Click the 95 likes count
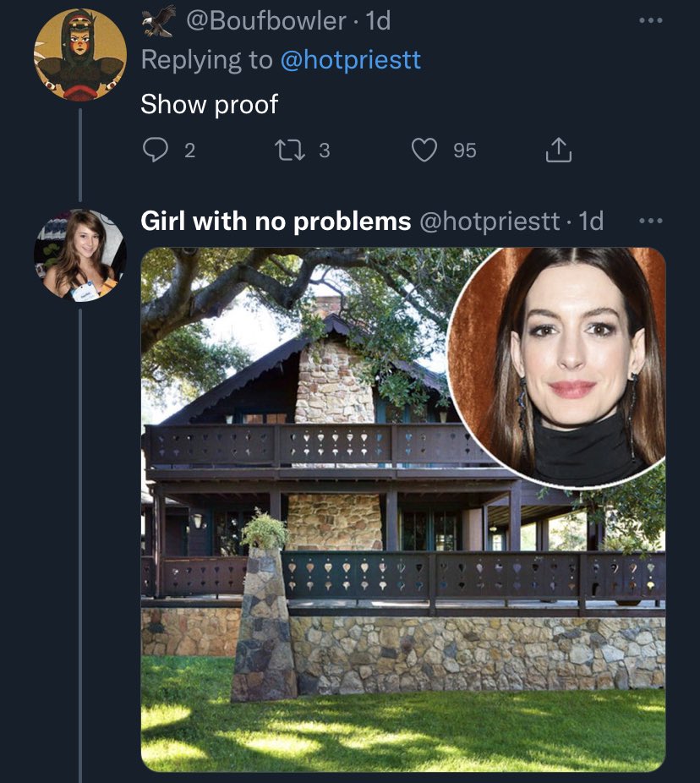Image resolution: width=700 pixels, height=783 pixels. pyautogui.click(x=464, y=151)
